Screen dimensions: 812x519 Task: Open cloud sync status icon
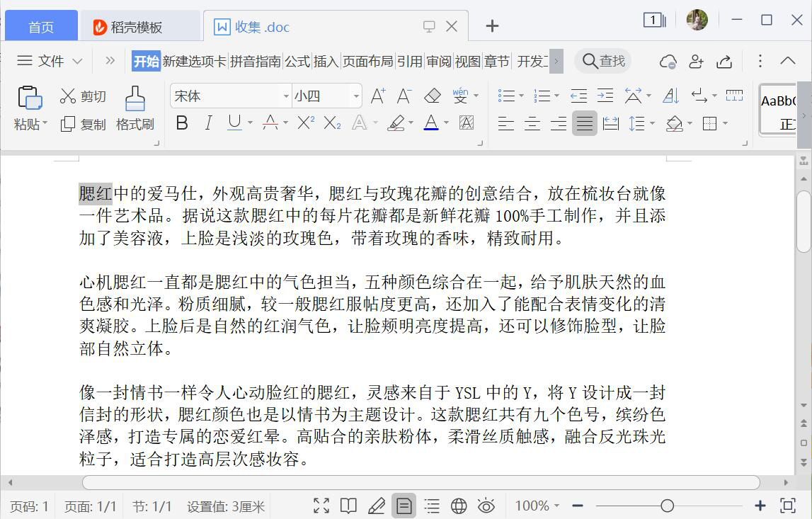(668, 62)
